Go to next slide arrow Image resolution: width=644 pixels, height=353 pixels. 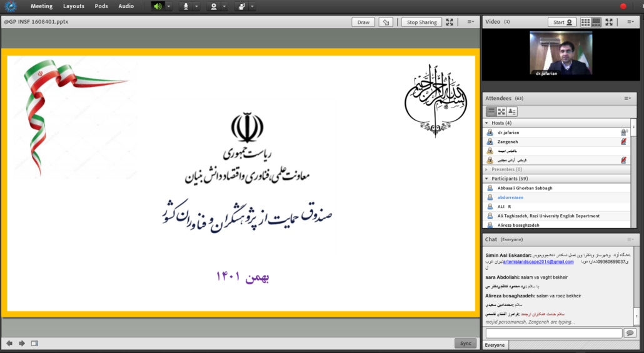22,343
